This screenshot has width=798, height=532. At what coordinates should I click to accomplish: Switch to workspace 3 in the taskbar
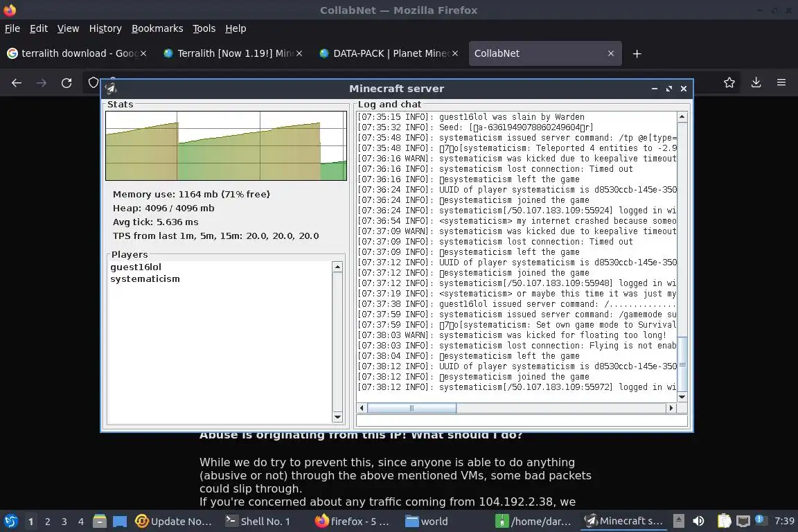[64, 522]
